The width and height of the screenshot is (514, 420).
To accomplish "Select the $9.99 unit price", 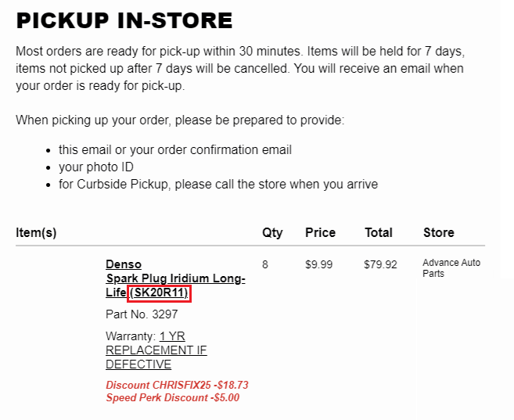I will click(318, 264).
